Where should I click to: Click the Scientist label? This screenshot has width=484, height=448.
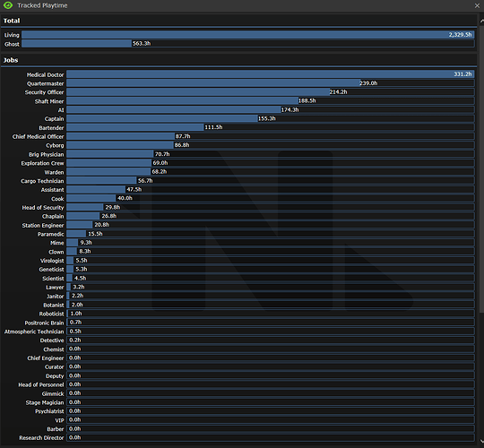coord(53,279)
